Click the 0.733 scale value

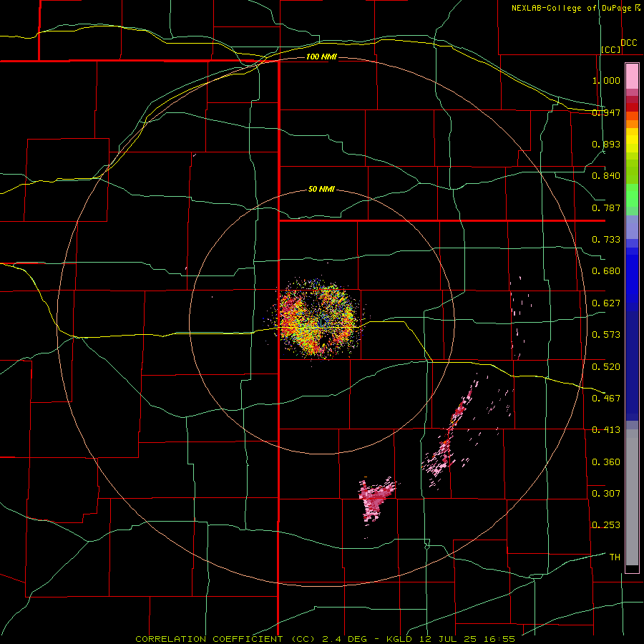click(x=606, y=240)
